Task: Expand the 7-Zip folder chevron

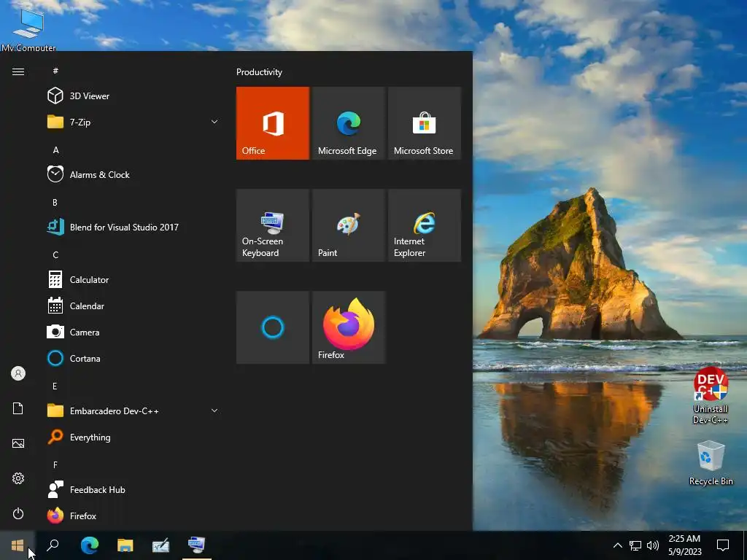Action: [x=214, y=122]
